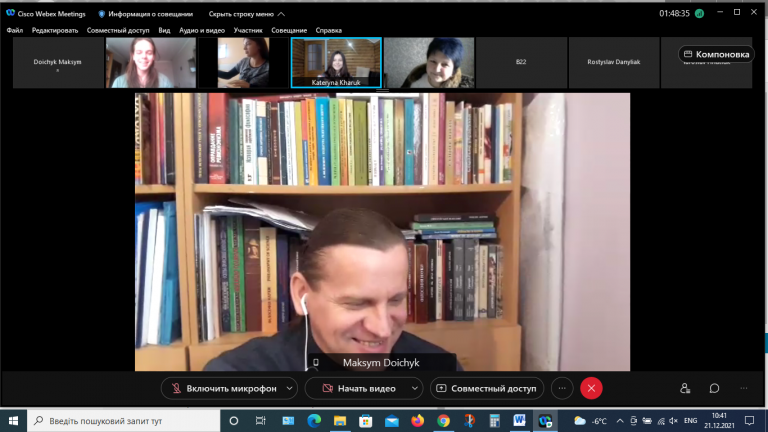Open more options ellipsis in control bar

click(562, 388)
